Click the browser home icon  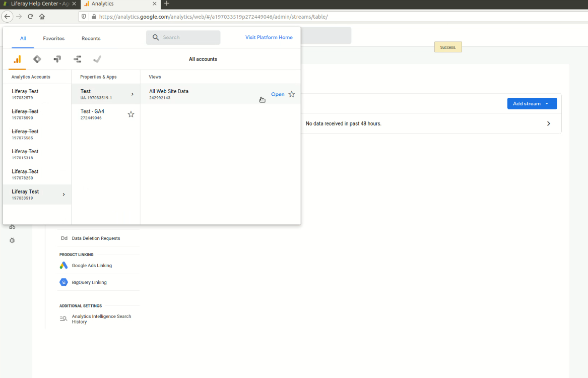coord(42,17)
